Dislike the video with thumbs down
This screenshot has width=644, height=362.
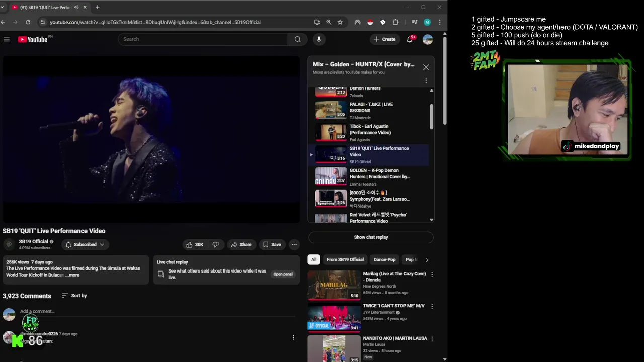215,245
